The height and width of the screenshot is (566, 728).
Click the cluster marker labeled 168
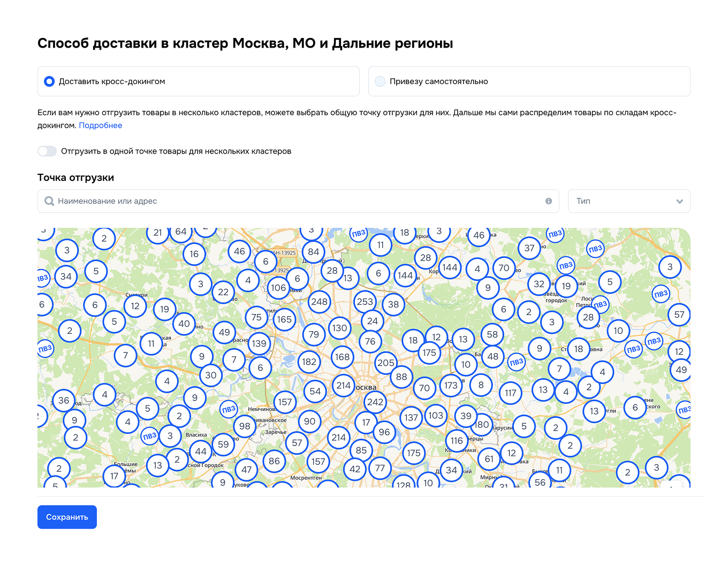coord(342,357)
